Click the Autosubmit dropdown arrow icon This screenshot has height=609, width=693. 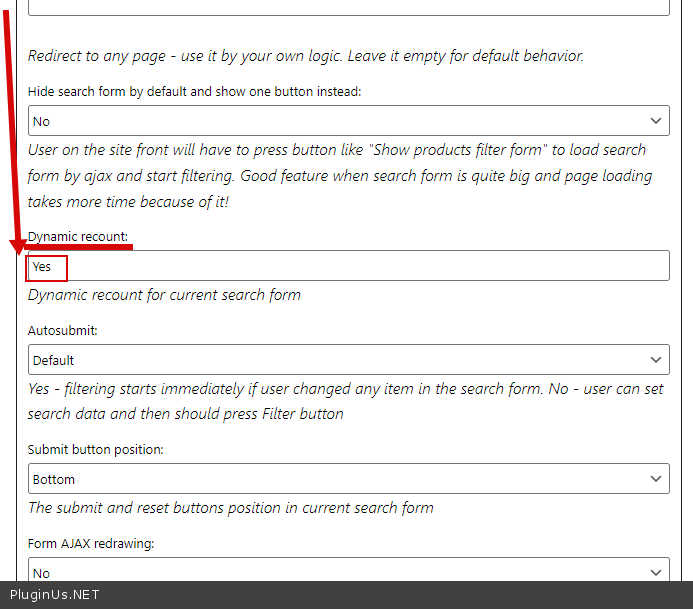pyautogui.click(x=656, y=360)
